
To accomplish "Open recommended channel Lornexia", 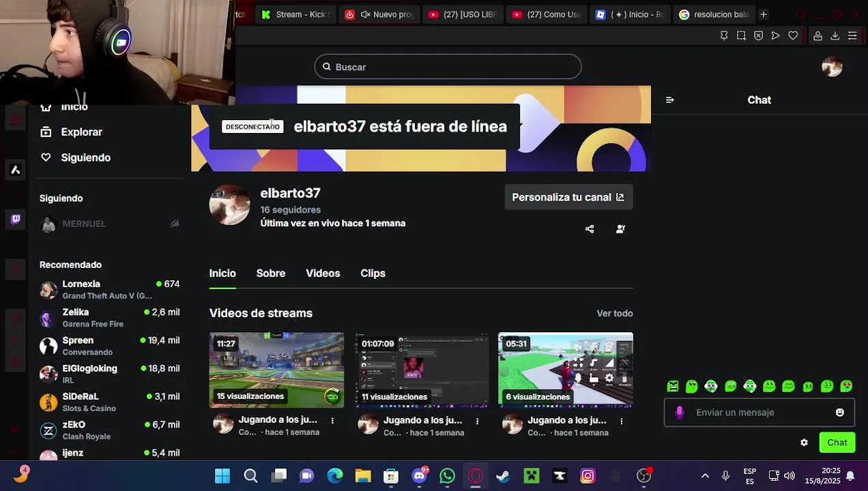I will 109,290.
